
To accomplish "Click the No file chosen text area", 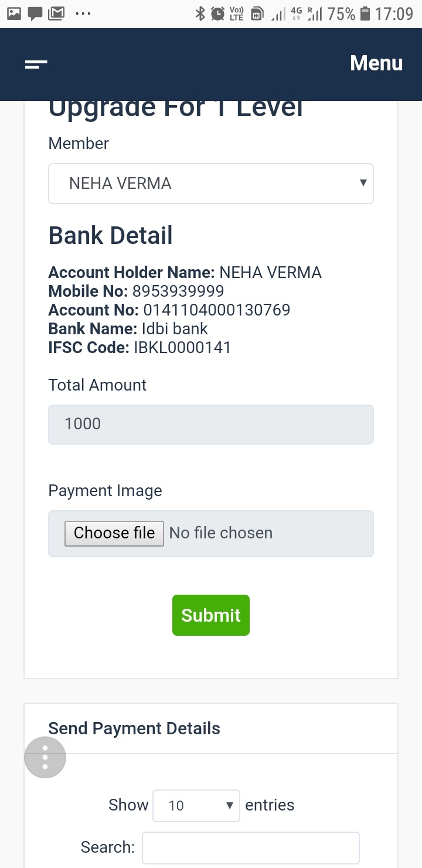I will coord(221,533).
